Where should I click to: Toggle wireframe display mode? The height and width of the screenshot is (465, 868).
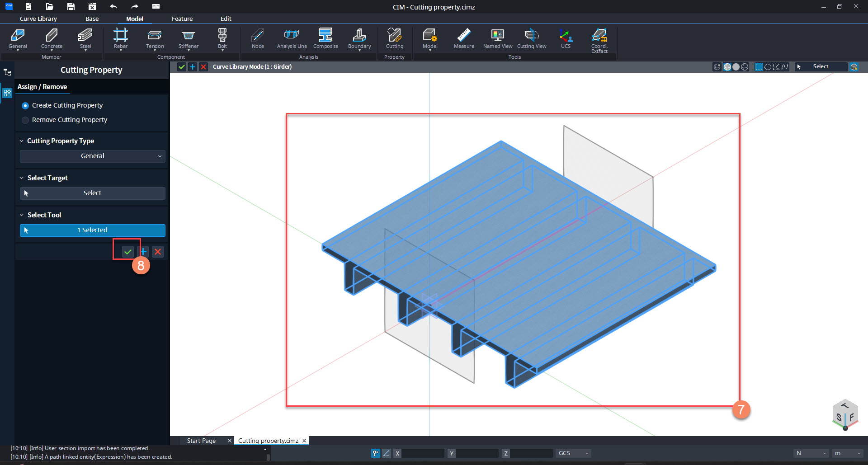click(745, 67)
